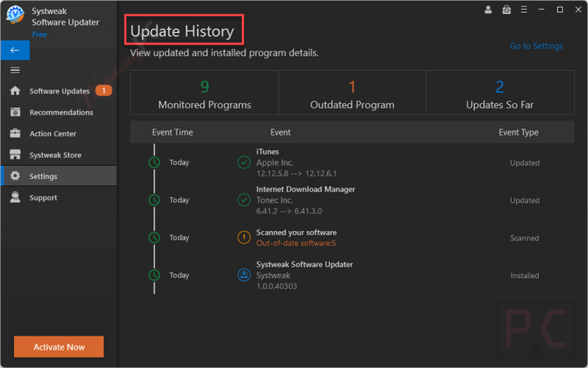
Task: Select the 9 Monitored Programs tile
Action: pos(204,92)
